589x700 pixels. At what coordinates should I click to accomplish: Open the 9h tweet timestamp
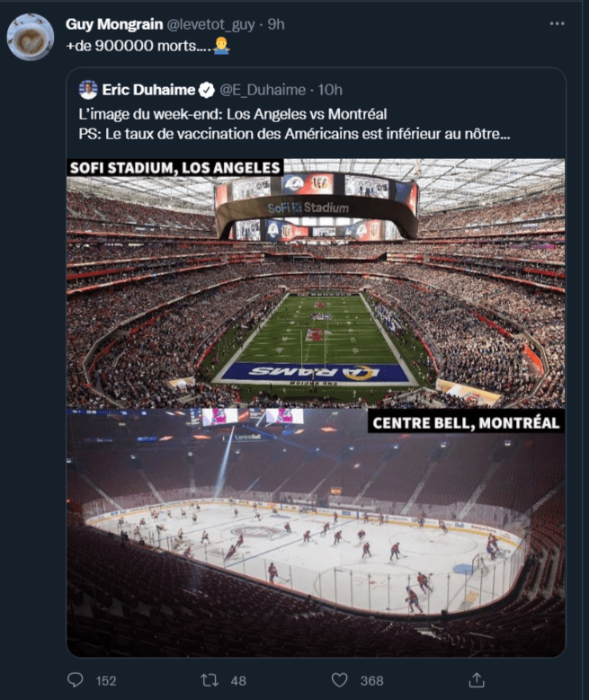pyautogui.click(x=276, y=24)
